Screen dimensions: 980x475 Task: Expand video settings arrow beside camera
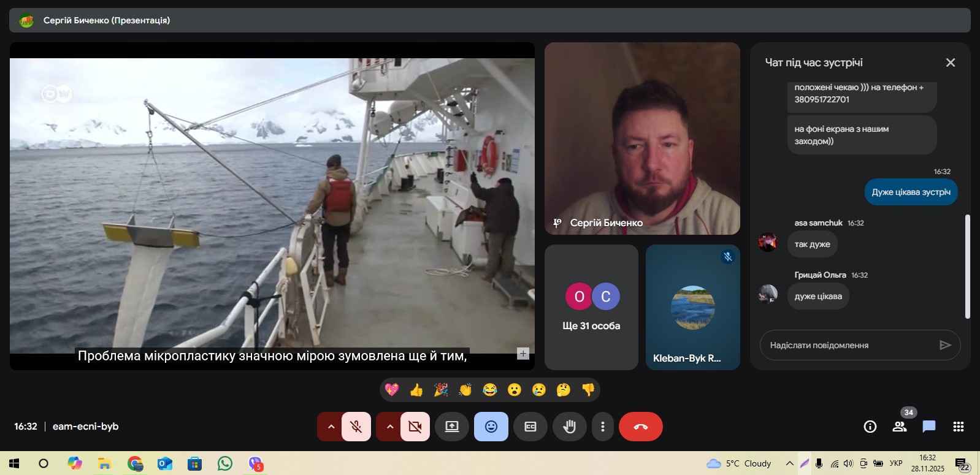pyautogui.click(x=390, y=427)
